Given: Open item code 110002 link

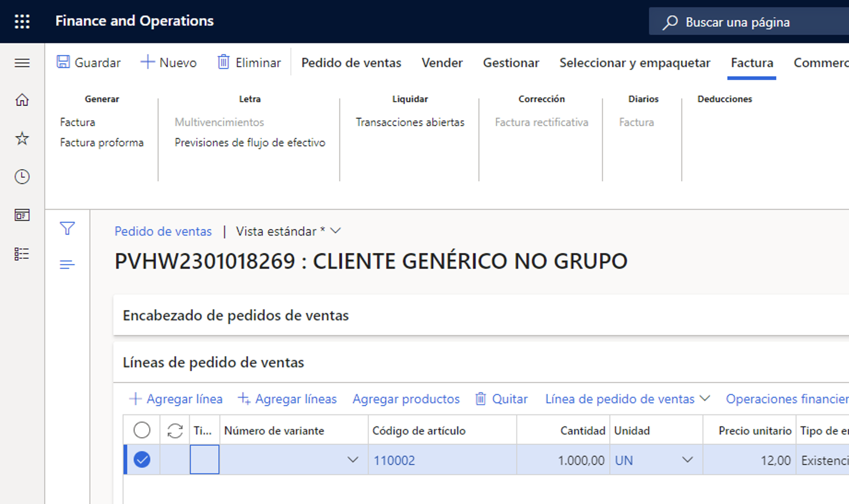Looking at the screenshot, I should click(x=394, y=460).
